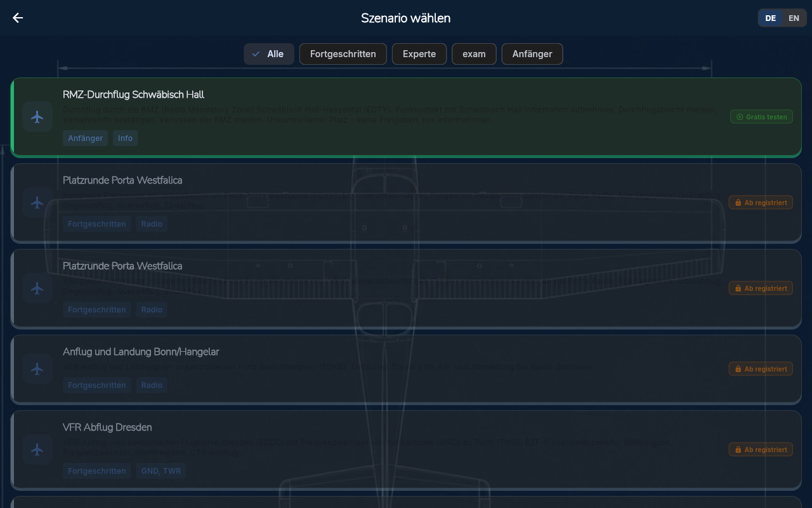Click the Anfänger tag on RMZ-Durchflug card
The image size is (812, 508).
[x=85, y=138]
